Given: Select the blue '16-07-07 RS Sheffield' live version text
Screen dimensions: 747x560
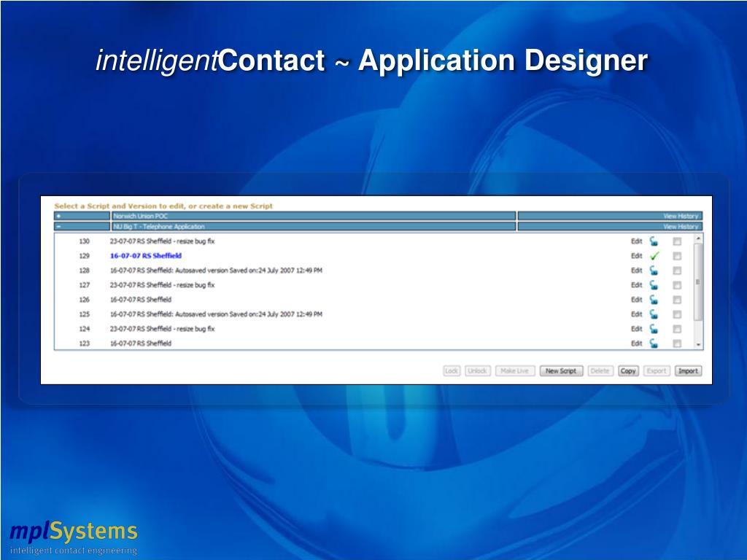Looking at the screenshot, I should (x=146, y=256).
